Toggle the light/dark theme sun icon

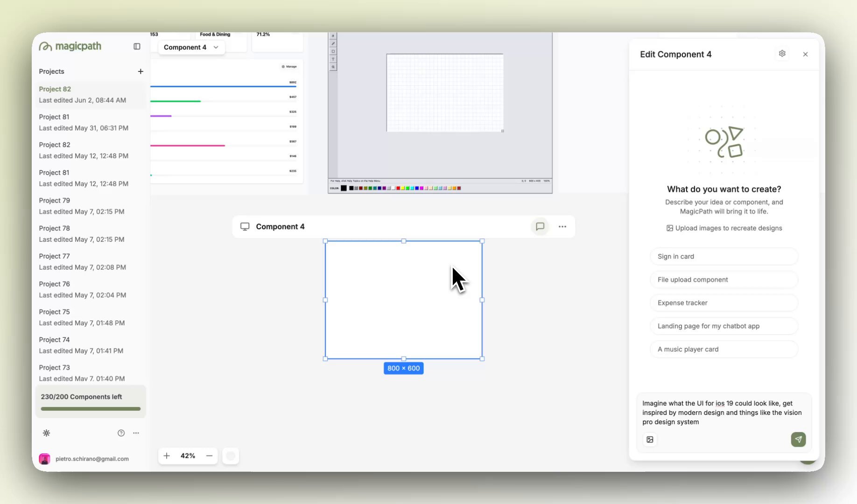coord(46,433)
